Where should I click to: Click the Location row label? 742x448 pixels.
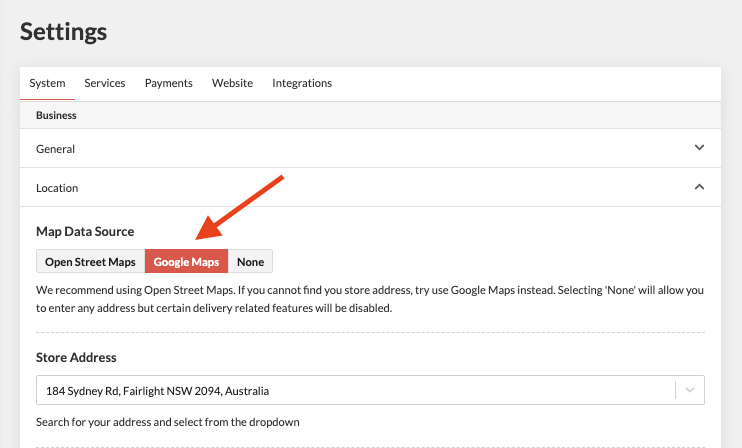pos(57,188)
